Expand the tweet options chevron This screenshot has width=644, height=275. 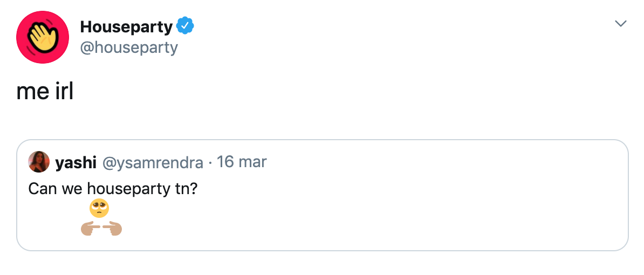[621, 24]
